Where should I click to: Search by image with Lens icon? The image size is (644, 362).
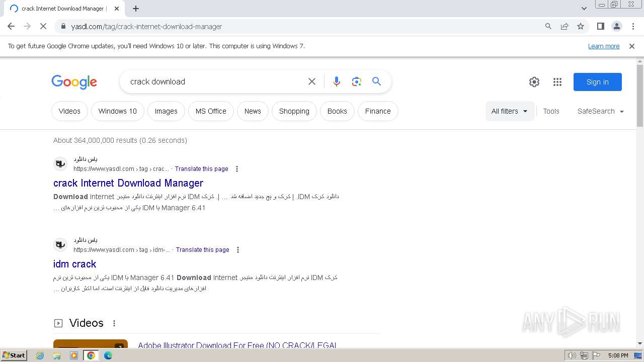[357, 81]
